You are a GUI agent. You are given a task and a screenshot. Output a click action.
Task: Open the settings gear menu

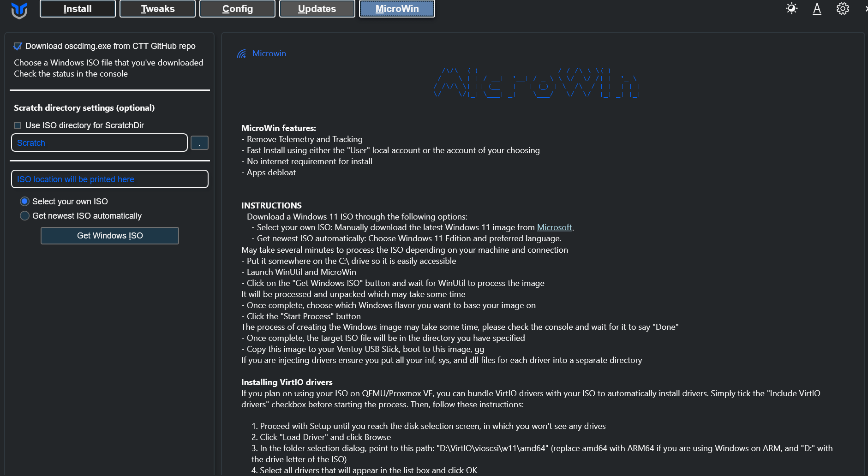(x=843, y=9)
